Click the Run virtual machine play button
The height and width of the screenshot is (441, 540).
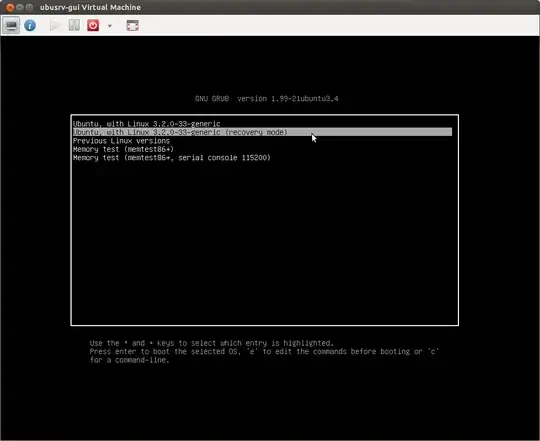click(x=54, y=25)
